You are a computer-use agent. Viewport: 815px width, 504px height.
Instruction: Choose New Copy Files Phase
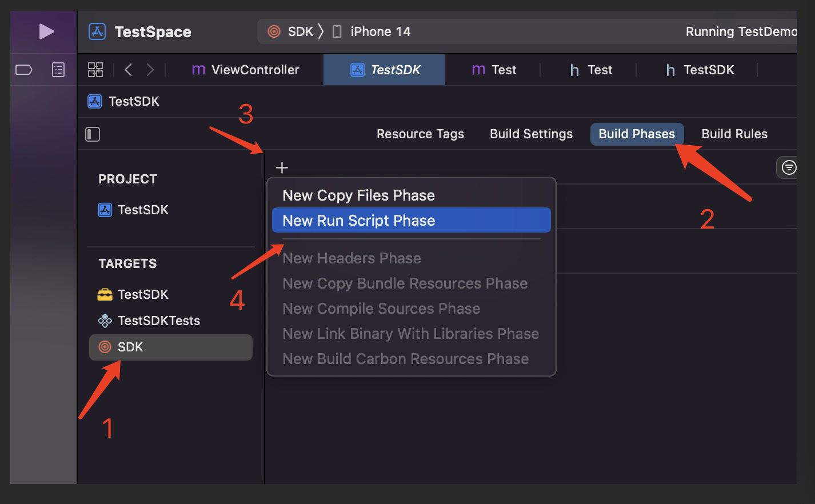[x=411, y=195]
